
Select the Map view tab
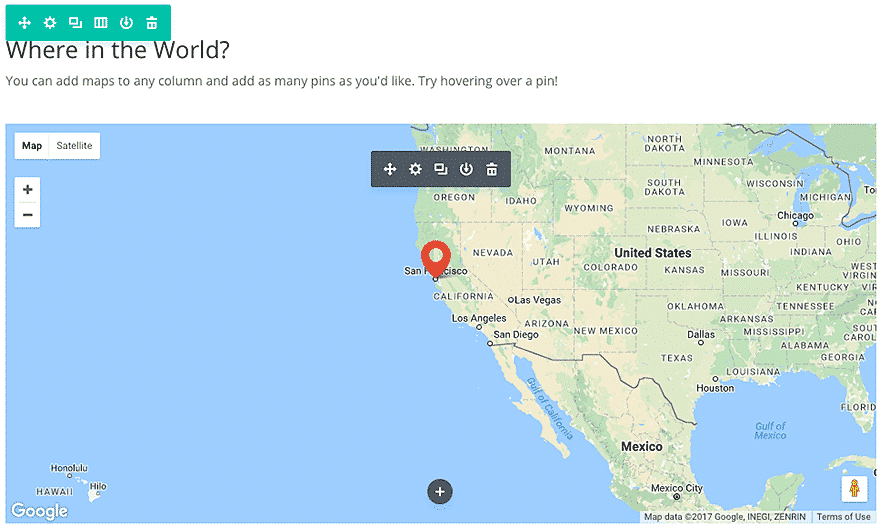tap(32, 146)
